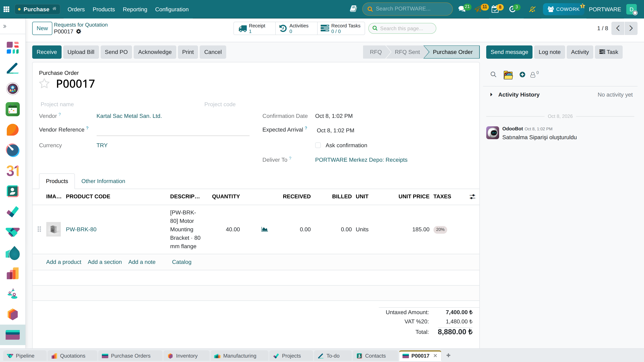The height and width of the screenshot is (362, 644).
Task: Click the Send message button
Action: coord(509,52)
